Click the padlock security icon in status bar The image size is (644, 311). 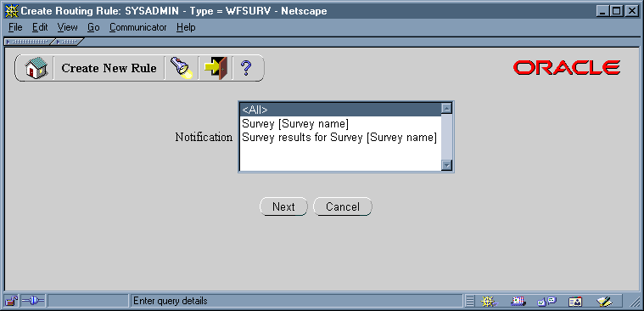[x=12, y=301]
